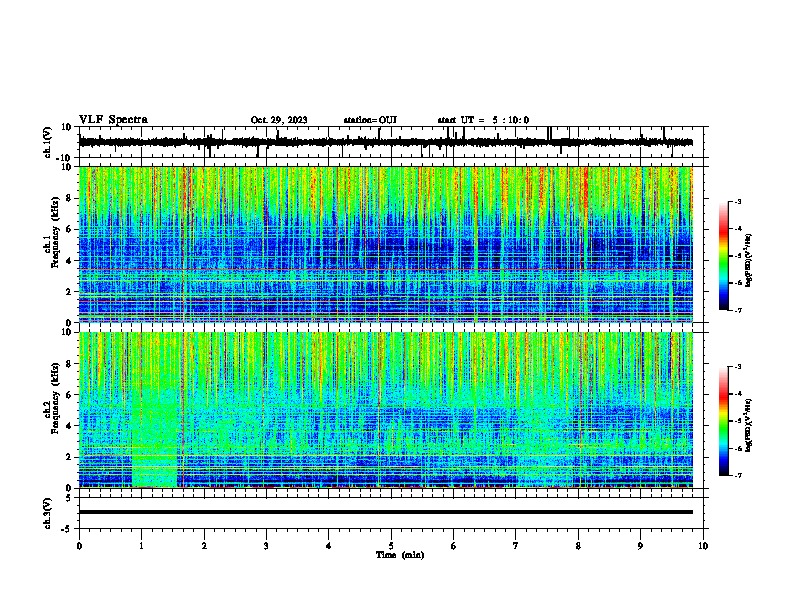This screenshot has height=612, width=792.
Task: Click the "4" kHz tick of ch.2 spectrogram
Action: coord(69,426)
